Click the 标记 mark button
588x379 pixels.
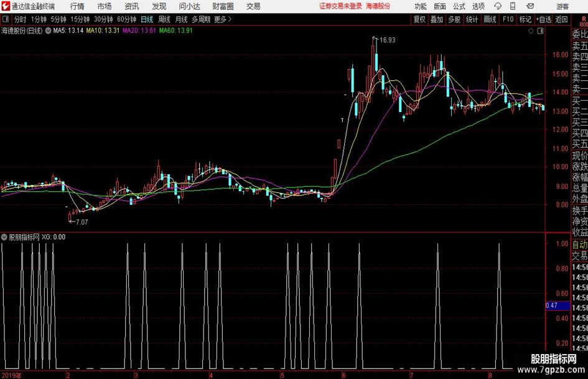tap(525, 19)
